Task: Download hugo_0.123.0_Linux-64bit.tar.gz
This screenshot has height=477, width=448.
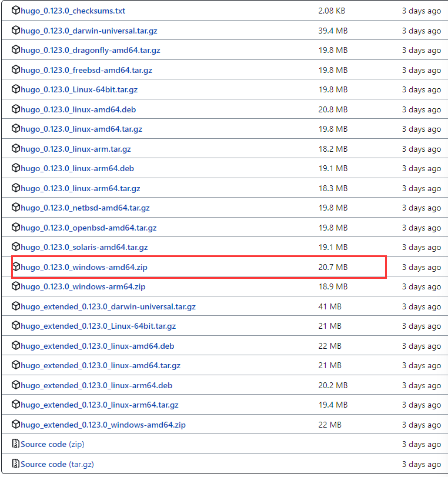Action: [x=79, y=89]
